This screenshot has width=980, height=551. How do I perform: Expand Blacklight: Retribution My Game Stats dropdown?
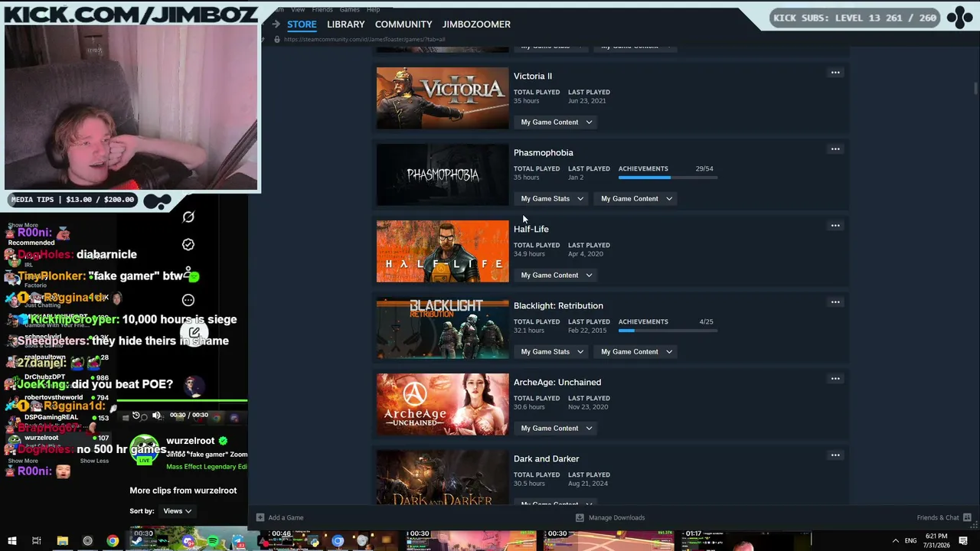552,351
